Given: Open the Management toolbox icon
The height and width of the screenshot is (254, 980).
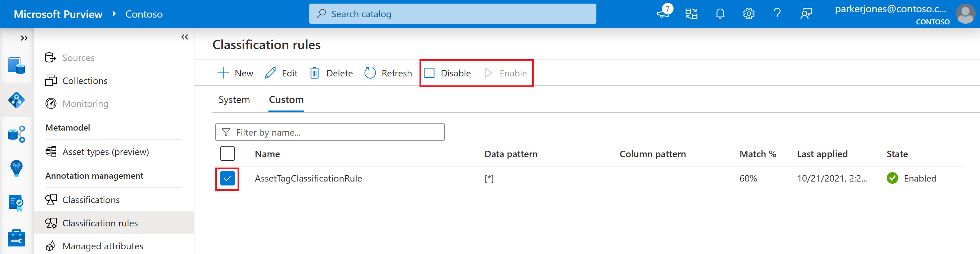Looking at the screenshot, I should click(x=17, y=238).
